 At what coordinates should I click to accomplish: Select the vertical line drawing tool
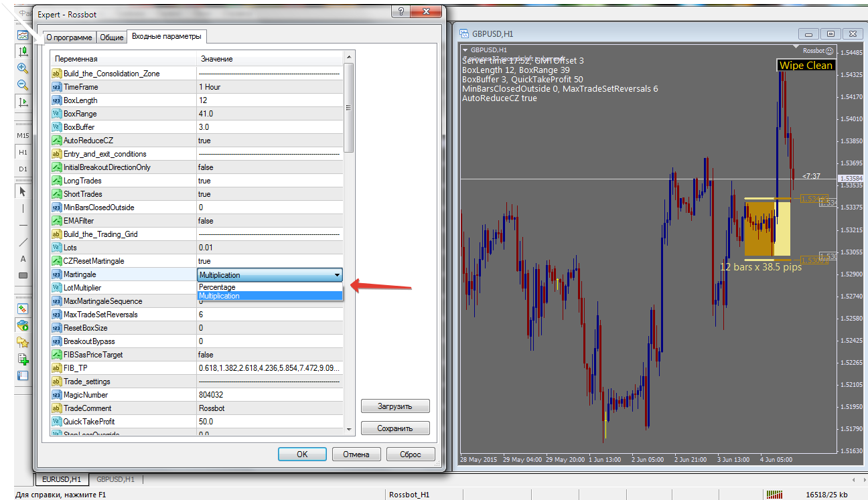23,208
